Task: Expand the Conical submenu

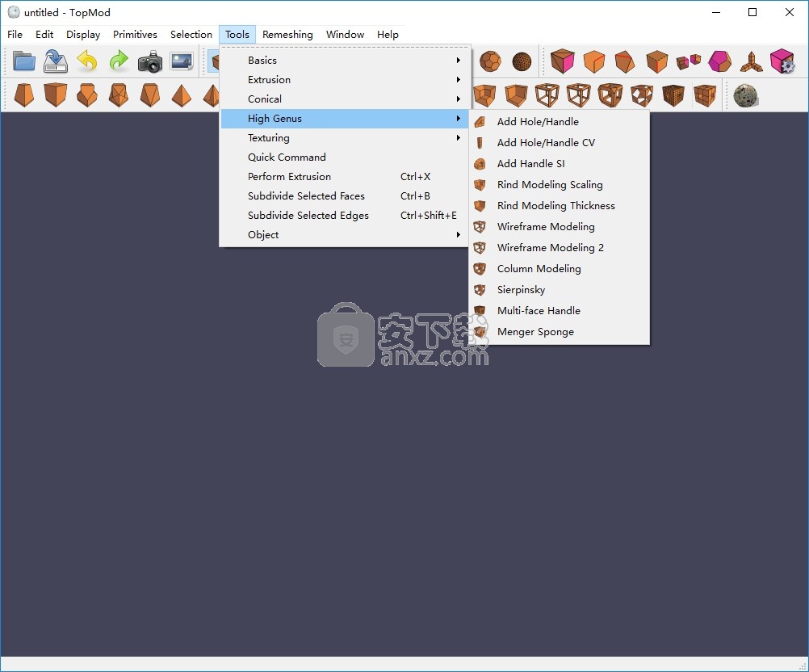Action: click(x=346, y=99)
